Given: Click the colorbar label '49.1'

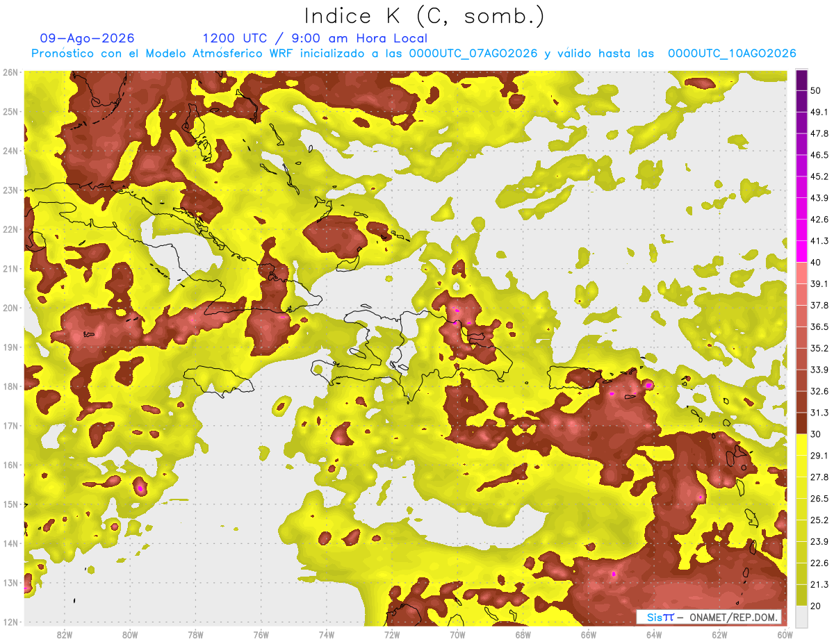Looking at the screenshot, I should (x=819, y=112).
